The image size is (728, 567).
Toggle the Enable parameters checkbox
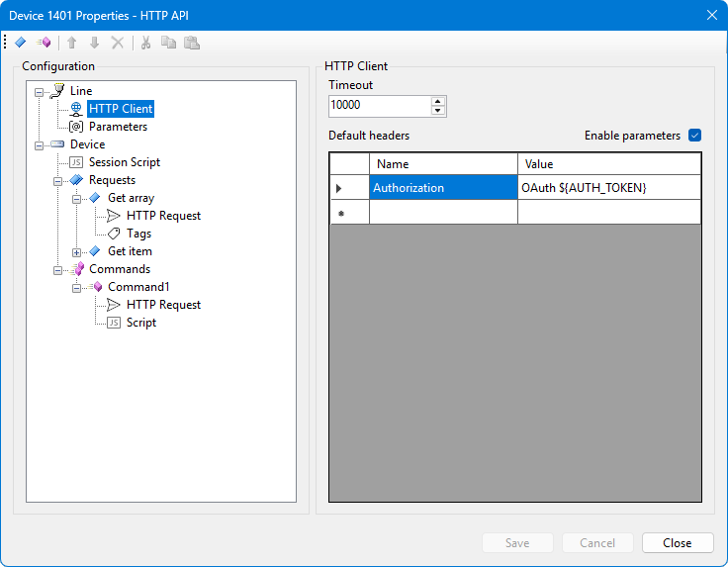[694, 136]
